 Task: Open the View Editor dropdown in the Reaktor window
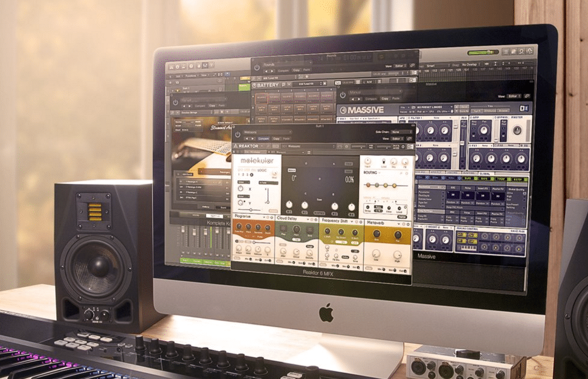398,139
